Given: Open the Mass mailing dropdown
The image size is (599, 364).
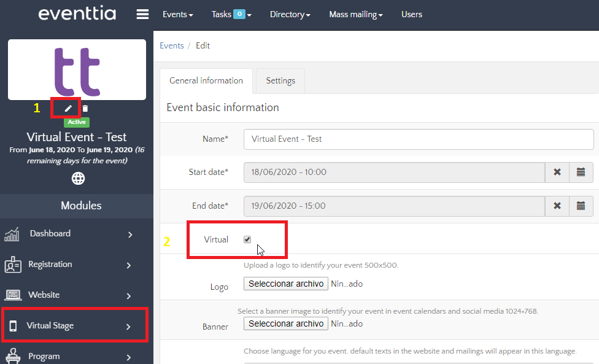Looking at the screenshot, I should point(356,14).
